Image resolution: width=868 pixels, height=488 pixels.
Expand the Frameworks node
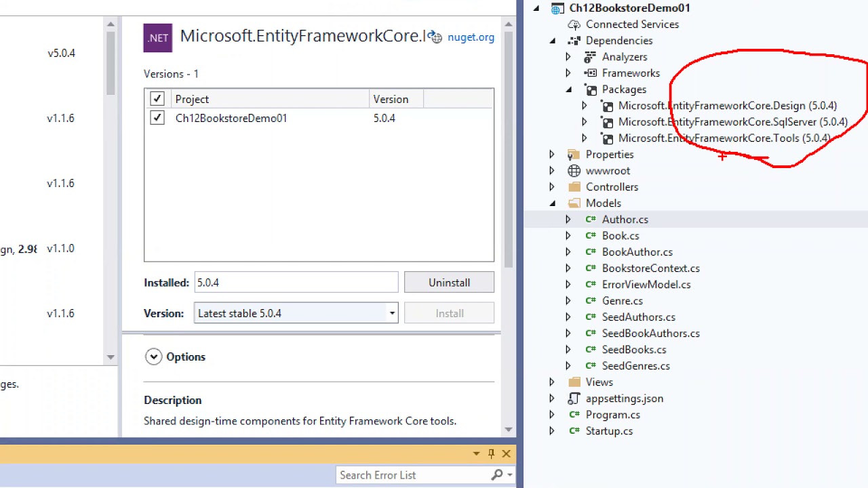[x=568, y=73]
